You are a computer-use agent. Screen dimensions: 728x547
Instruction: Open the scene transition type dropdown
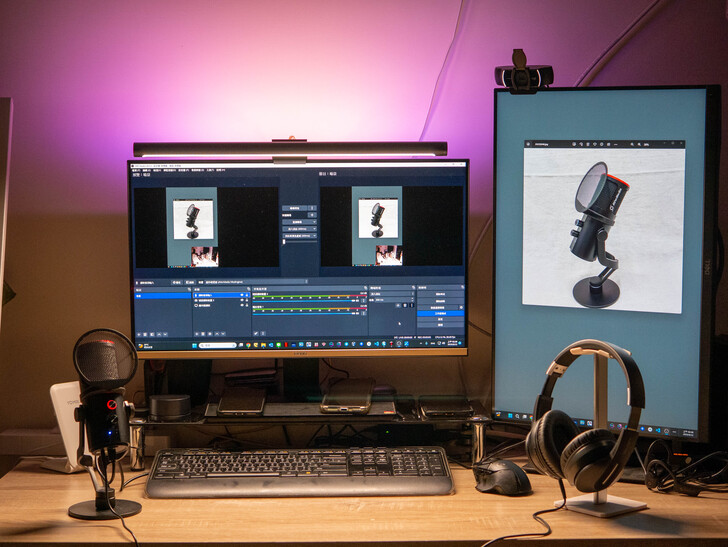pyautogui.click(x=392, y=294)
